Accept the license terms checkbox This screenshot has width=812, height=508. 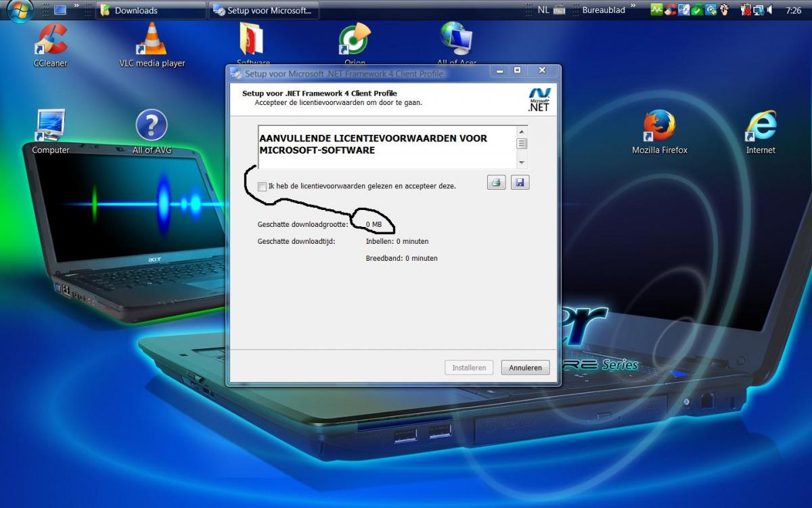coord(263,186)
